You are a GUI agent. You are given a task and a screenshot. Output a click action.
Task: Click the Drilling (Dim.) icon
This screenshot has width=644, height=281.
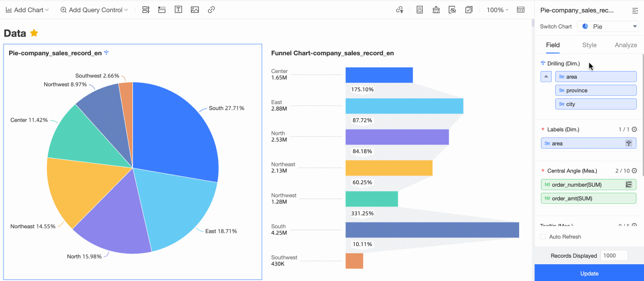543,63
